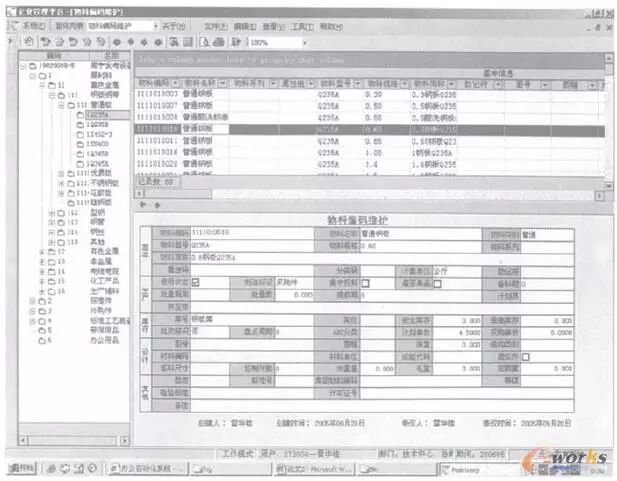The width and height of the screenshot is (617, 481).
Task: Open the 物料名称 column filter dropdown
Action: [x=223, y=84]
